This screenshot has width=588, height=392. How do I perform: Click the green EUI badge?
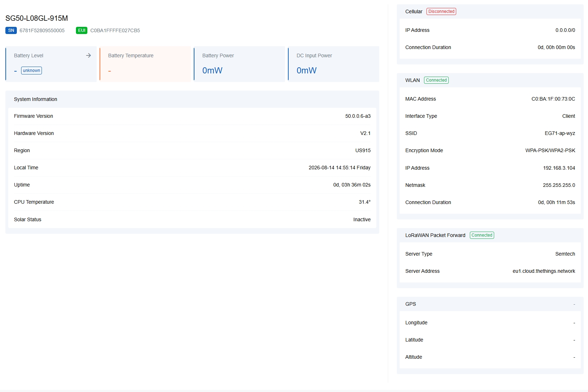point(82,30)
